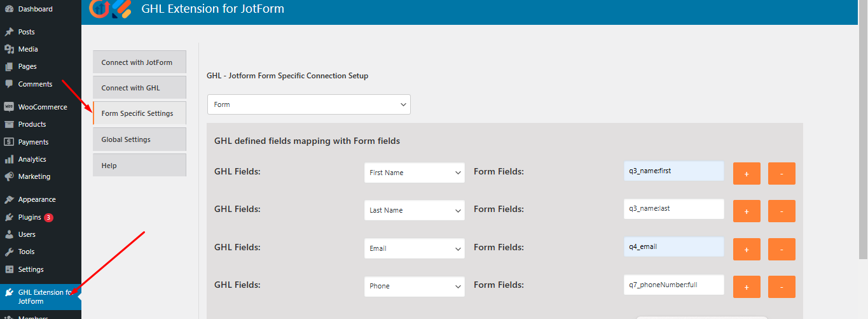The width and height of the screenshot is (868, 319).
Task: Click the GHL Extension logo in header
Action: 110,8
